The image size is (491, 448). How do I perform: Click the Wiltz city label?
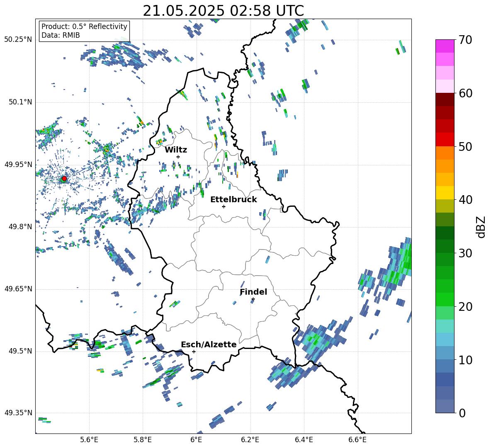pos(176,150)
